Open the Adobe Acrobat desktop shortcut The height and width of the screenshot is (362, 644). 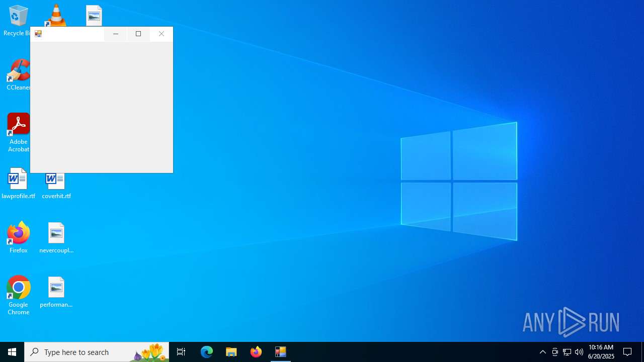coord(18,132)
